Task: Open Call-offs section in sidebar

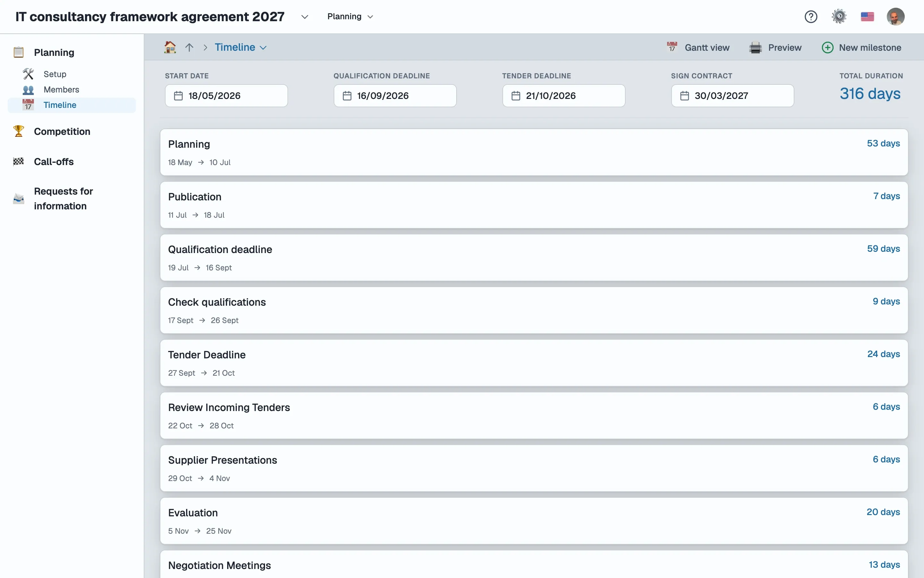Action: coord(54,162)
